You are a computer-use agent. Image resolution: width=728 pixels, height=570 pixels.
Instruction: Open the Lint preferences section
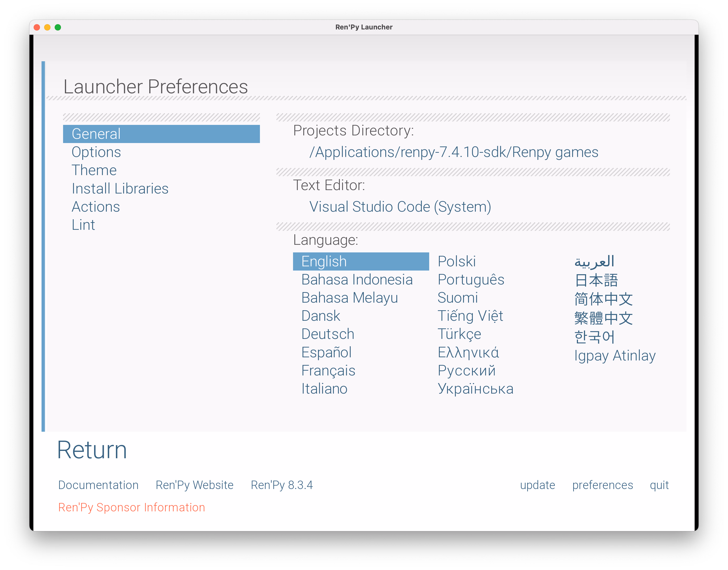83,225
